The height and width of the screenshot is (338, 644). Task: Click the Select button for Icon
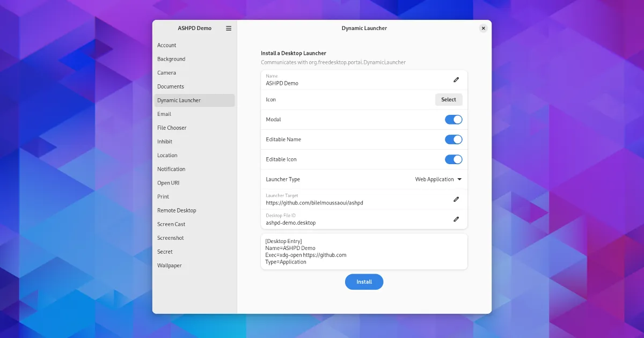[x=448, y=100]
